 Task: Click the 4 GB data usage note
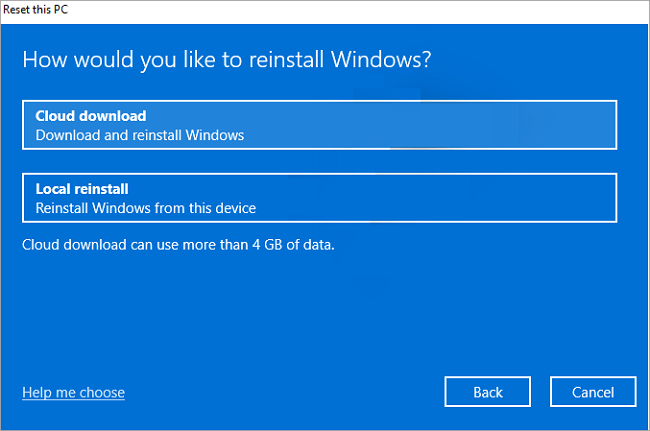click(178, 243)
